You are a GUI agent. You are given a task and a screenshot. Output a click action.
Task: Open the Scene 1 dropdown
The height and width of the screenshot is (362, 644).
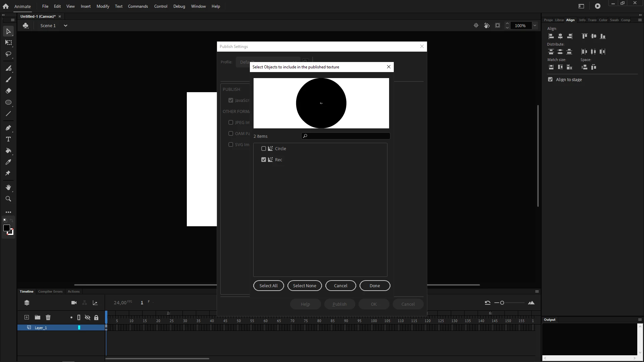65,25
